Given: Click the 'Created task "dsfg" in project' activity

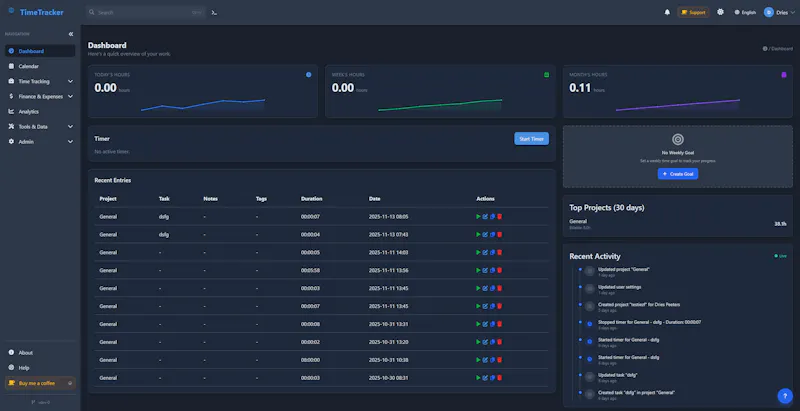Looking at the screenshot, I should tap(636, 393).
